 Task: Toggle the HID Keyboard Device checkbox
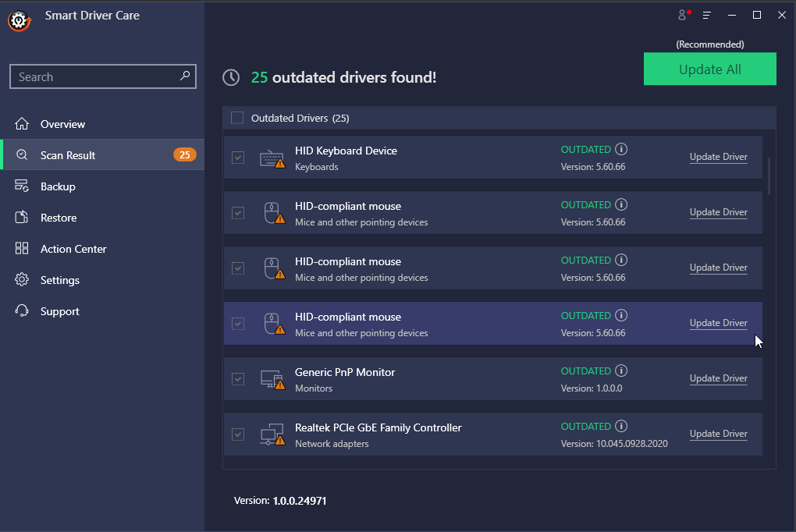238,158
